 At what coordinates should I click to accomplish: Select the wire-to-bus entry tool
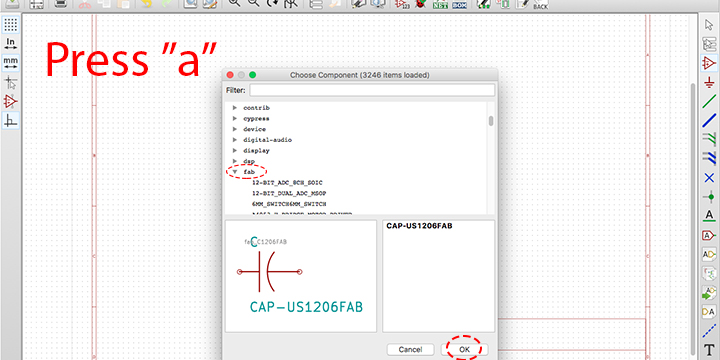tap(709, 139)
